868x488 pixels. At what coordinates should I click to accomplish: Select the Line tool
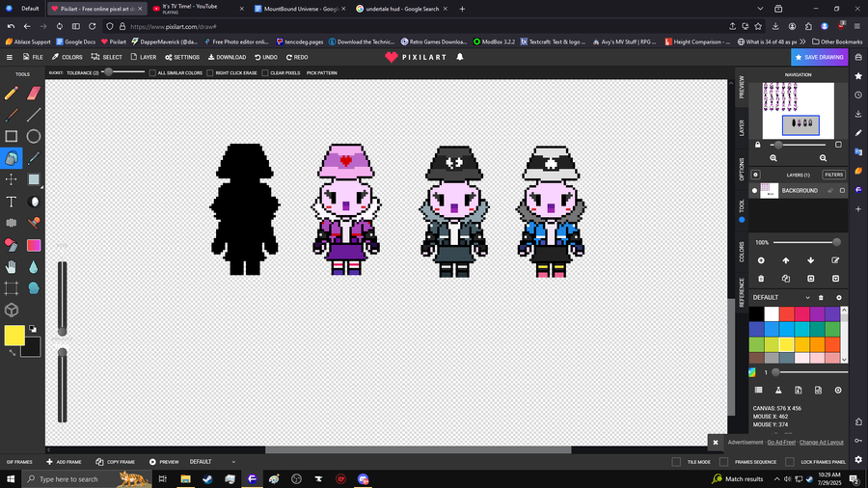34,115
